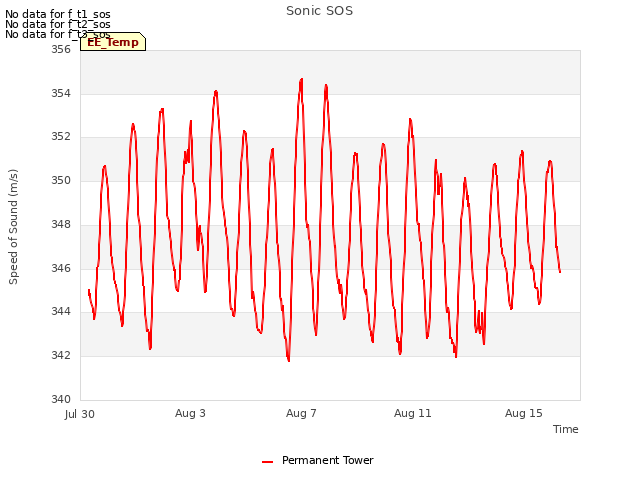Click the 352 y-axis value
The width and height of the screenshot is (640, 480).
pyautogui.click(x=60, y=137)
